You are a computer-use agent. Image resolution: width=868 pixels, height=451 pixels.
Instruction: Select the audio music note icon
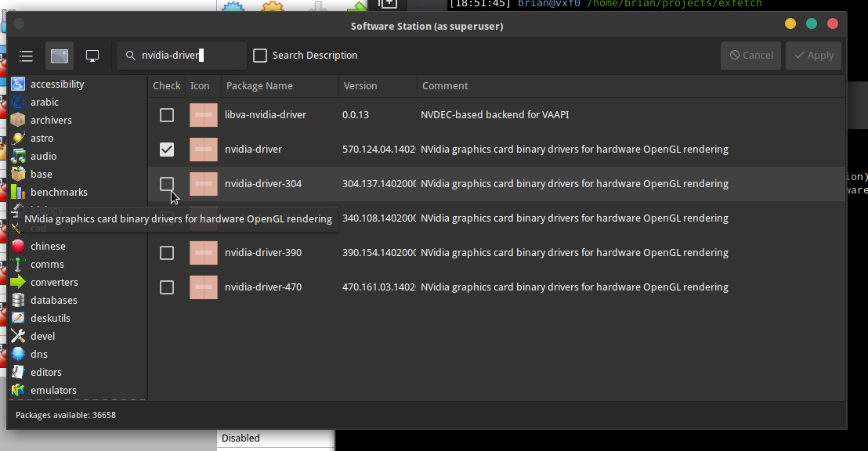pos(18,156)
